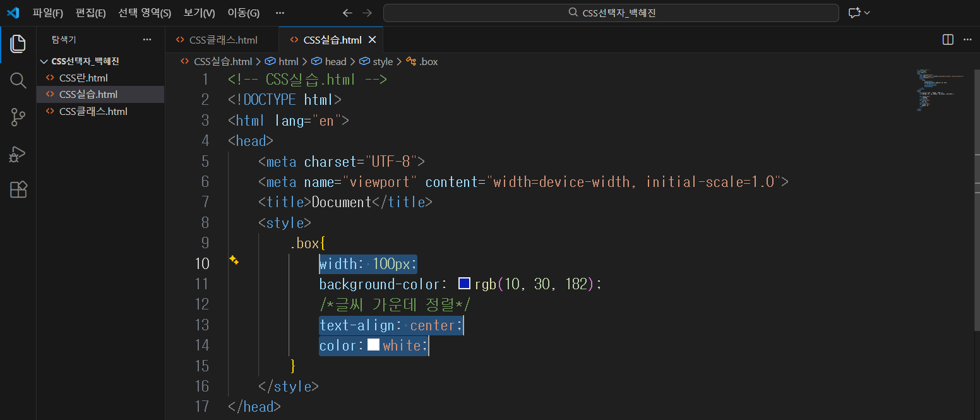Open the Explorer view in activity bar
980x420 pixels.
pos(18,44)
